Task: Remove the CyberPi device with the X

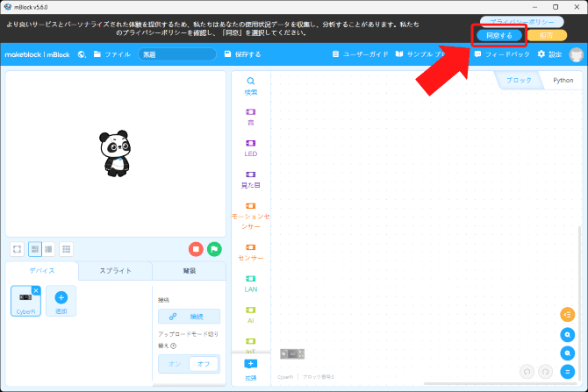Action: (36, 290)
